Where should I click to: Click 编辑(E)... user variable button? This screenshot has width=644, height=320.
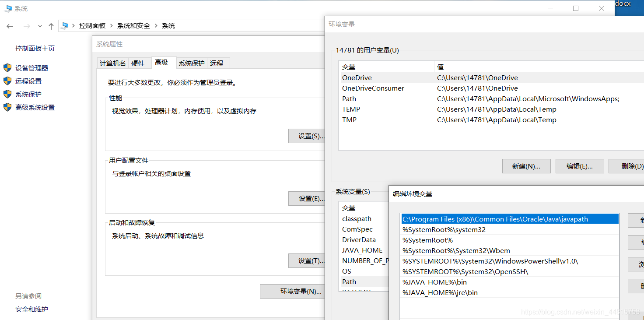580,166
